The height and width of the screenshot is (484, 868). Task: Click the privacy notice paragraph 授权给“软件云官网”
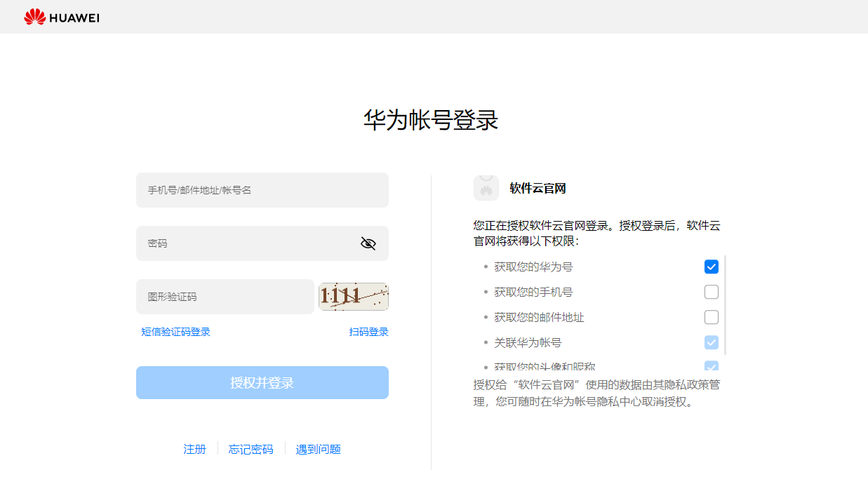click(x=597, y=394)
